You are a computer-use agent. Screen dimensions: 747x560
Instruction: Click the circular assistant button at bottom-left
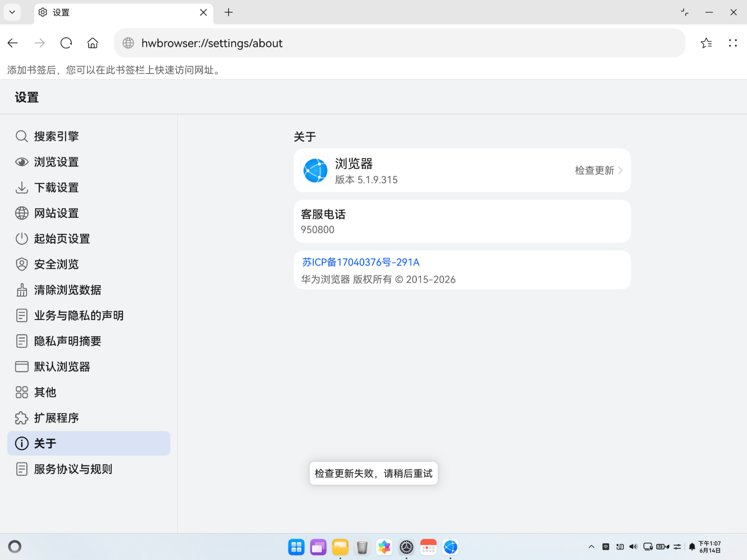tap(15, 546)
